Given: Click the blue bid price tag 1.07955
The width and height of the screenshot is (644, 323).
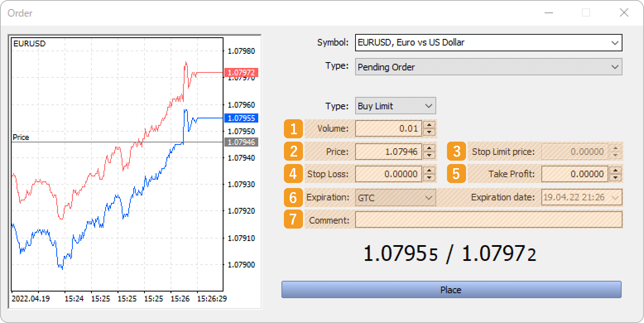Looking at the screenshot, I should (241, 118).
